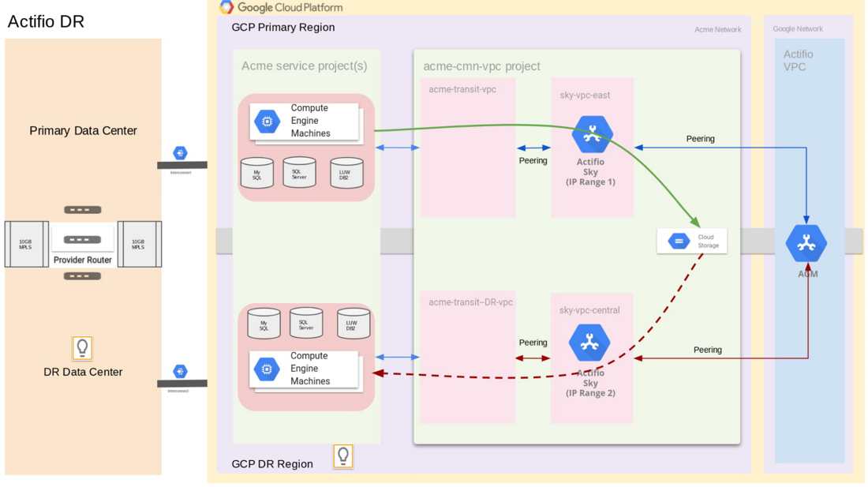Click the acme-cmn-vpc project label
This screenshot has height=487, width=868.
[x=481, y=66]
